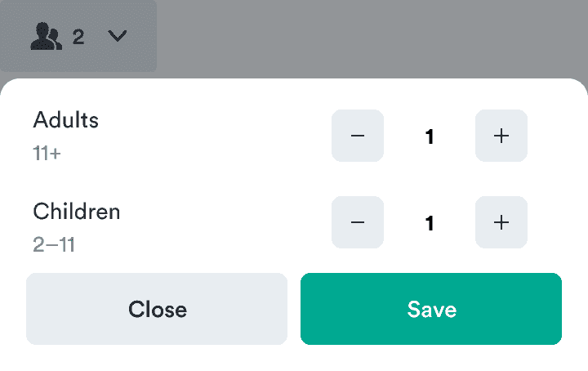Click the Adults label
The image size is (588, 371).
(x=66, y=120)
